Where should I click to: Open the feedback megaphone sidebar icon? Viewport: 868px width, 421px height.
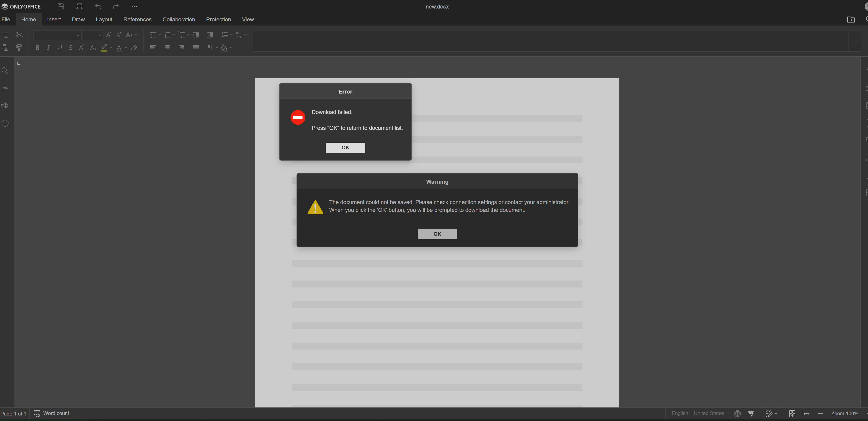point(5,105)
